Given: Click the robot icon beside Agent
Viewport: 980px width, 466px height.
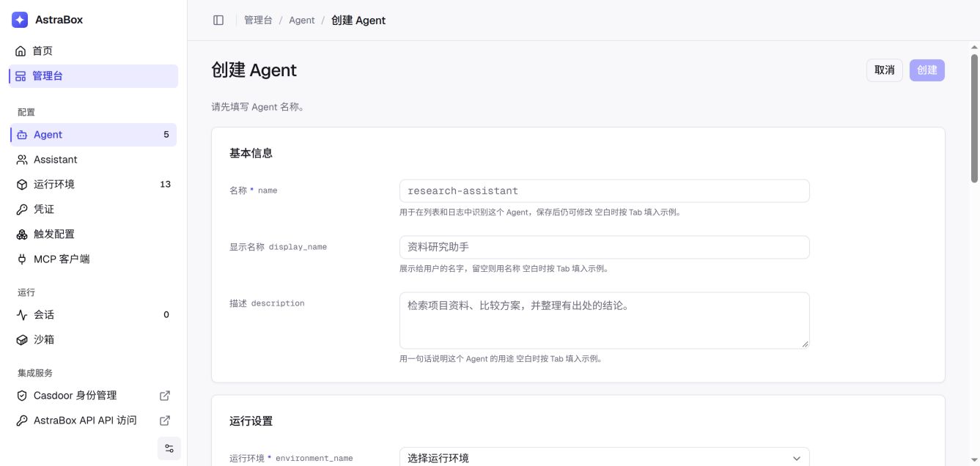Looking at the screenshot, I should coord(22,135).
